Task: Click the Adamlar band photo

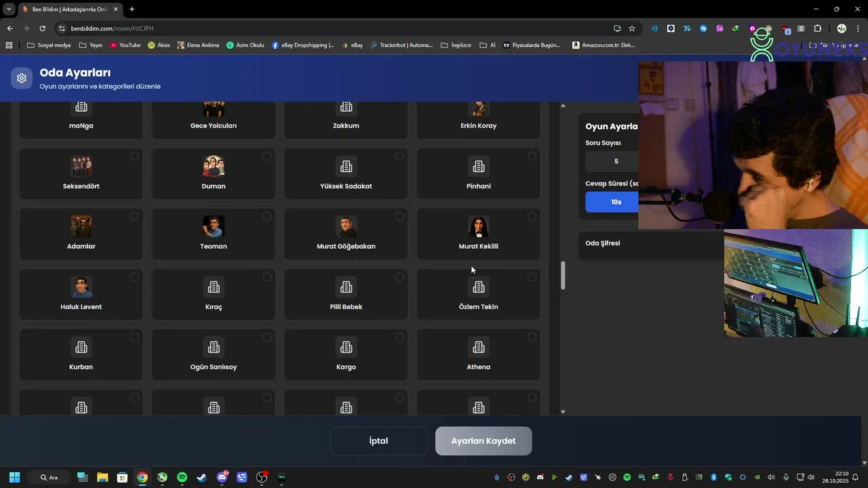Action: 81,226
